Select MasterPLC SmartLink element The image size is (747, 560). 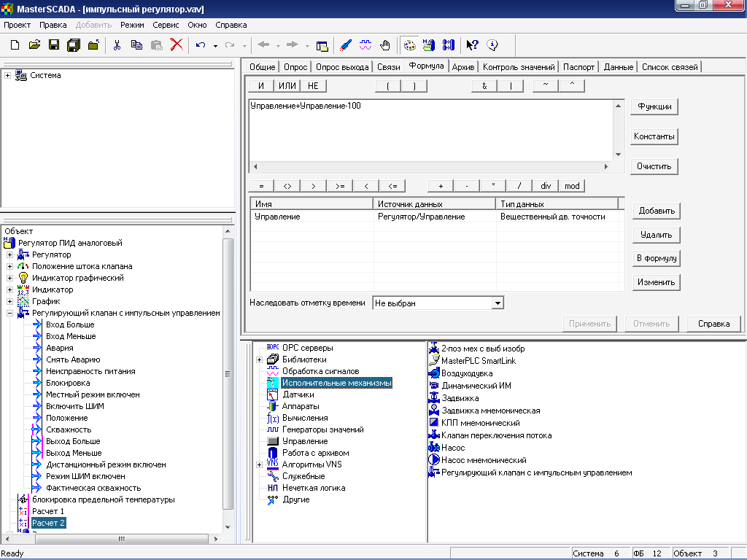pos(479,361)
